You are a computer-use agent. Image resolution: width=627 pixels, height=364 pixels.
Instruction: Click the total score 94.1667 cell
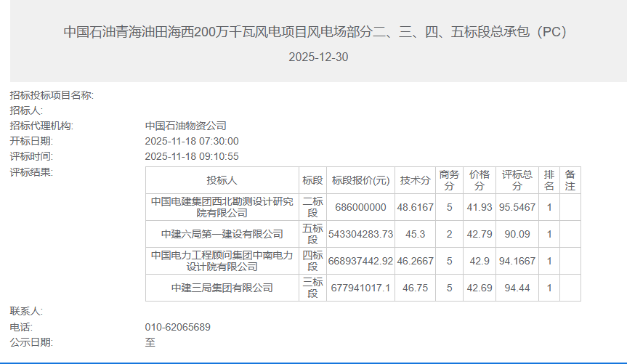coord(517,261)
